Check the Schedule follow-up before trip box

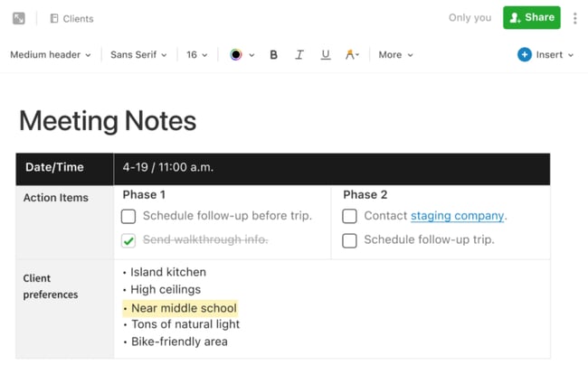click(x=128, y=216)
